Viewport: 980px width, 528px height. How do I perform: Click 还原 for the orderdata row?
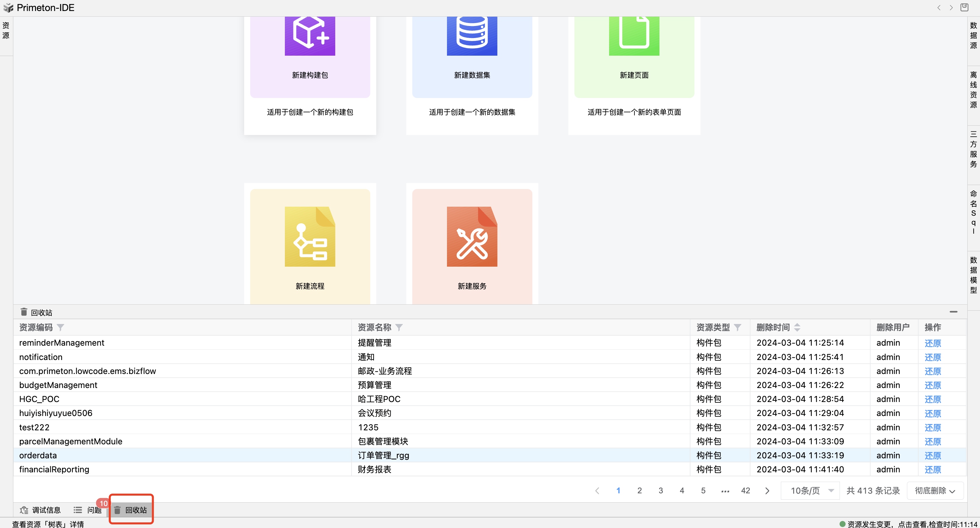pos(932,455)
